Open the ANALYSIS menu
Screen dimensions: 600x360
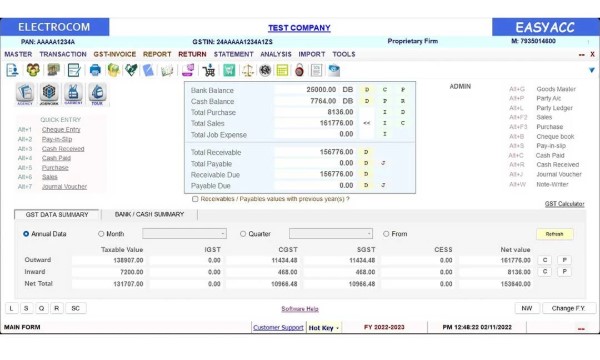point(276,54)
